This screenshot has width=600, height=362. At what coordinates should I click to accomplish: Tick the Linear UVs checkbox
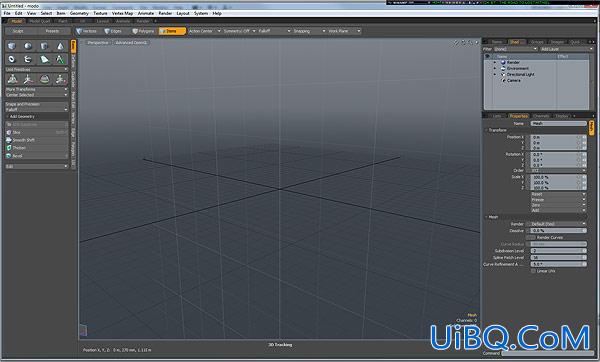tap(533, 271)
